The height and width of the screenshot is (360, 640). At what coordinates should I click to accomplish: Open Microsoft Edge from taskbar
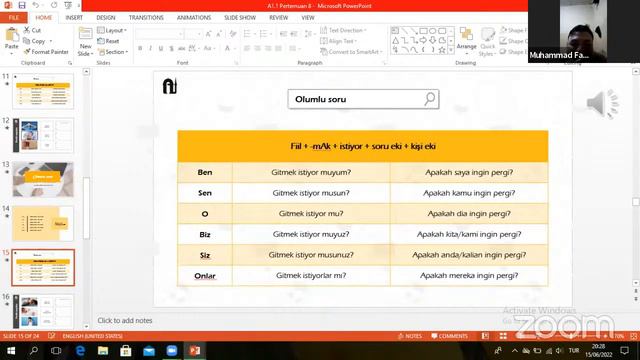coord(80,351)
